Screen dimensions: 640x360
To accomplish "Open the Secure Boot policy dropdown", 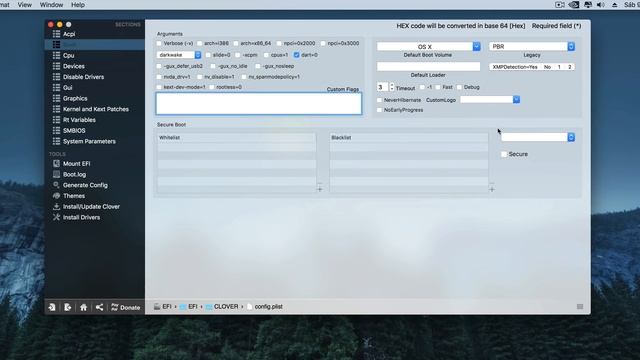I will (x=538, y=137).
